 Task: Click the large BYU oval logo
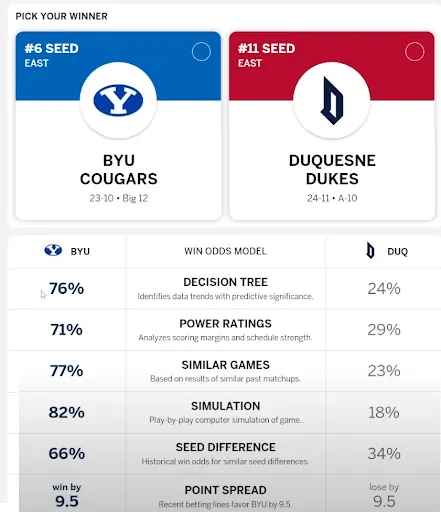coord(118,100)
